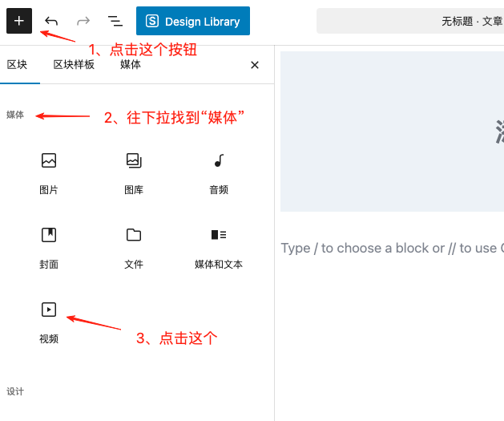The image size is (504, 421).
Task: Open the 媒体 tab in inserter
Action: coord(131,65)
